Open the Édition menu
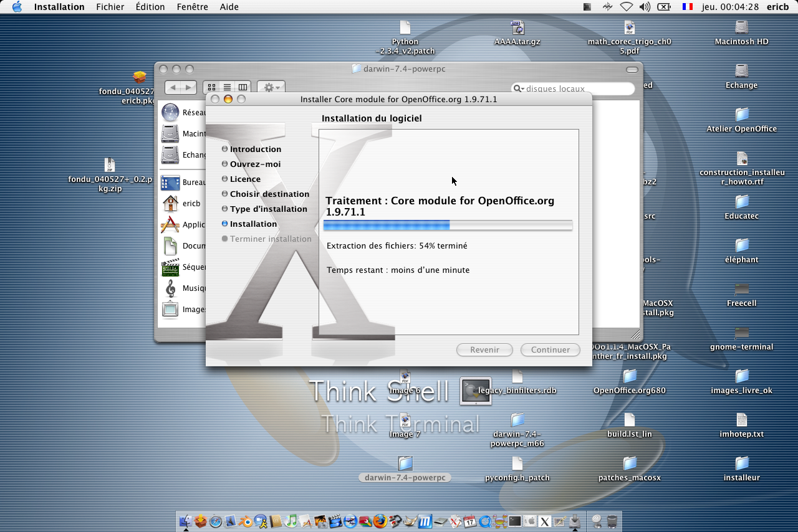798x532 pixels. pos(150,7)
